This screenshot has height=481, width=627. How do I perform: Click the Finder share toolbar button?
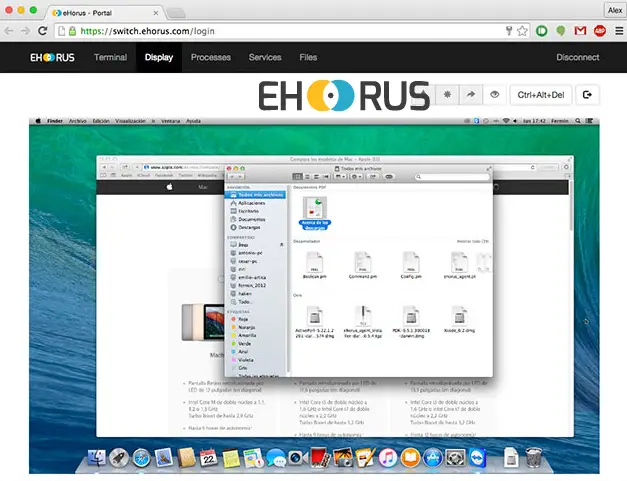(373, 177)
